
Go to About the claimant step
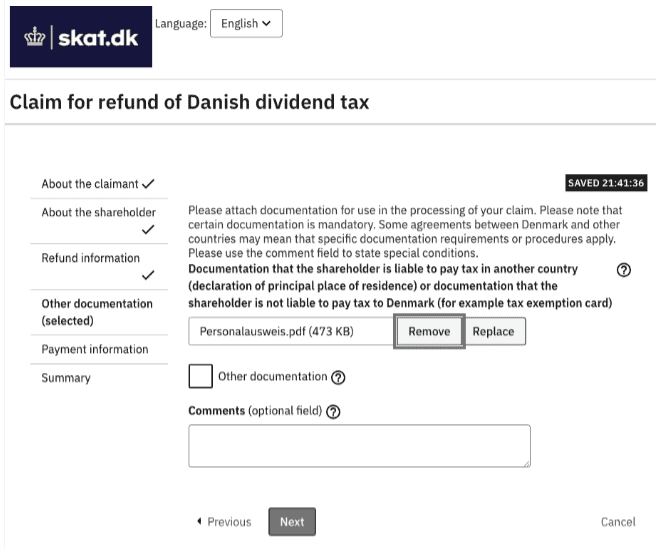pos(97,184)
